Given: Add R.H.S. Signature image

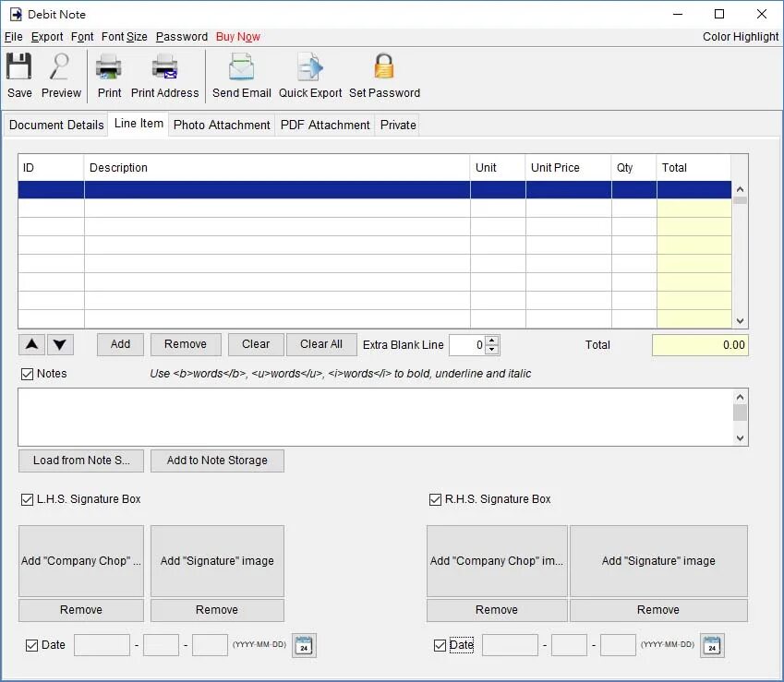Looking at the screenshot, I should (658, 561).
